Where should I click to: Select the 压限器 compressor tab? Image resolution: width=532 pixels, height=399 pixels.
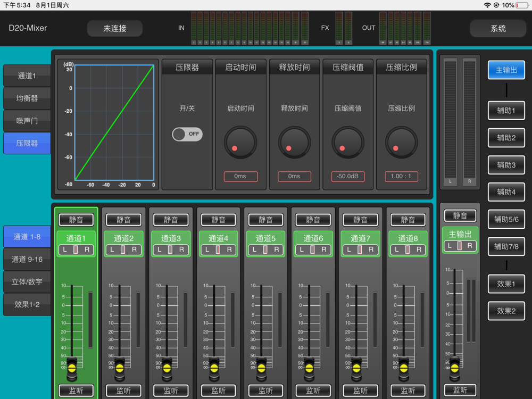point(27,143)
